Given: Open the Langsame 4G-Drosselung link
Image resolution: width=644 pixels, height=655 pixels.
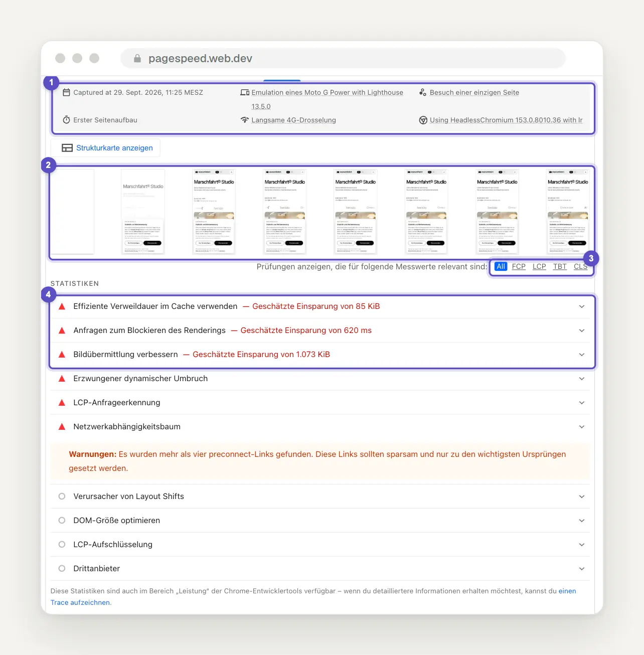Looking at the screenshot, I should click(293, 120).
